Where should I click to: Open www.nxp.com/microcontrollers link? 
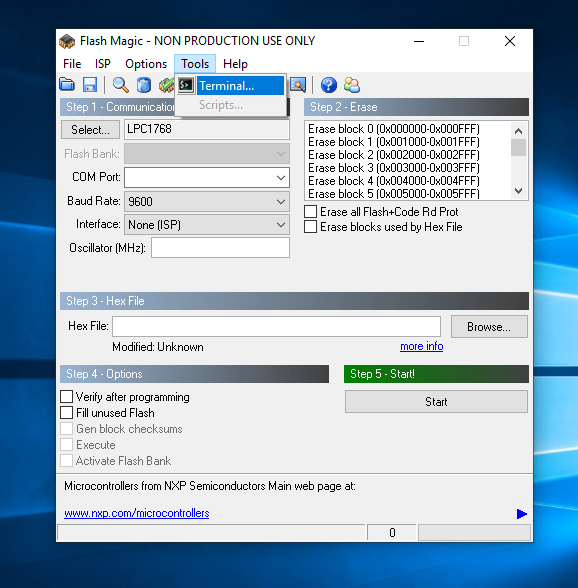click(137, 513)
